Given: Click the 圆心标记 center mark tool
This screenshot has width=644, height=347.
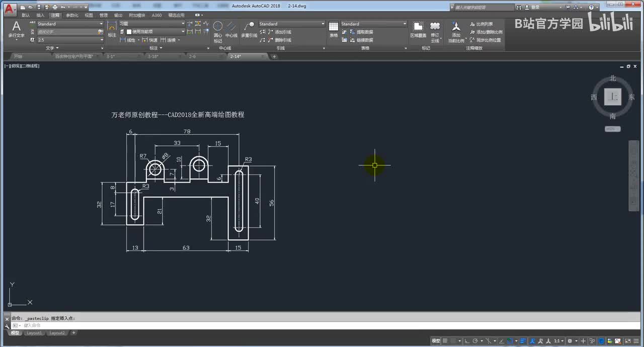Looking at the screenshot, I should pyautogui.click(x=218, y=32).
